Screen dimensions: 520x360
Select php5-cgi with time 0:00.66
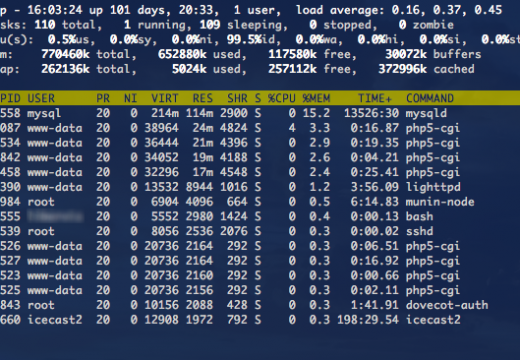[433, 276]
